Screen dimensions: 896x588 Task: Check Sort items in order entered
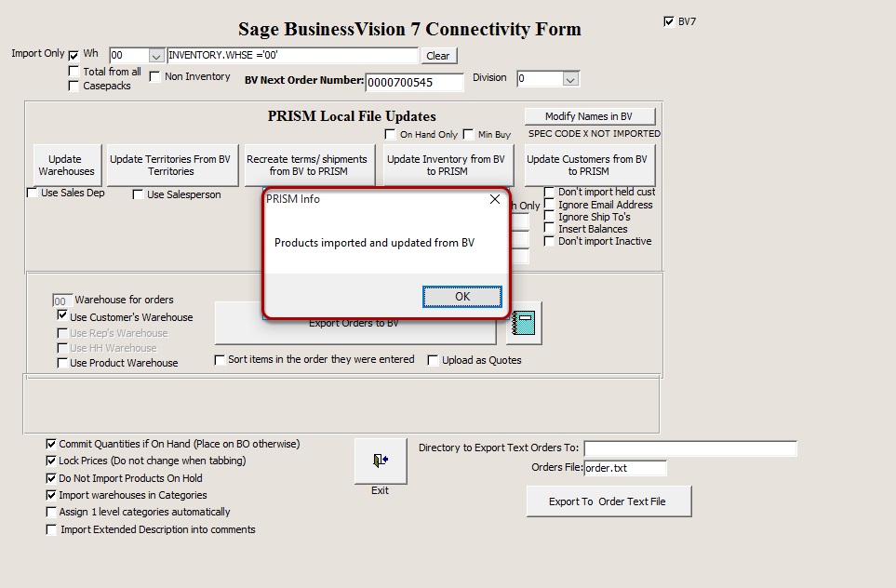point(220,359)
